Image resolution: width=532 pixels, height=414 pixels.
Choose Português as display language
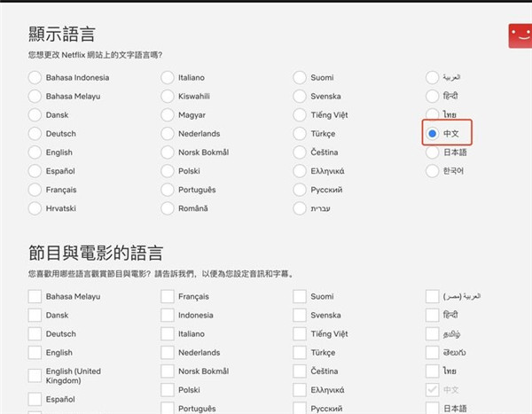pyautogui.click(x=168, y=190)
